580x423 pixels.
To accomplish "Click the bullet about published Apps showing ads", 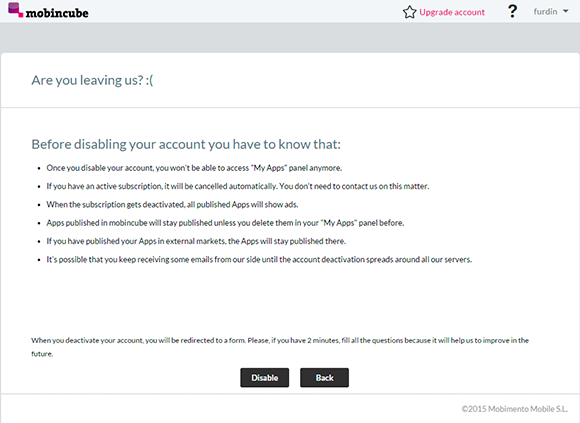I will point(172,204).
